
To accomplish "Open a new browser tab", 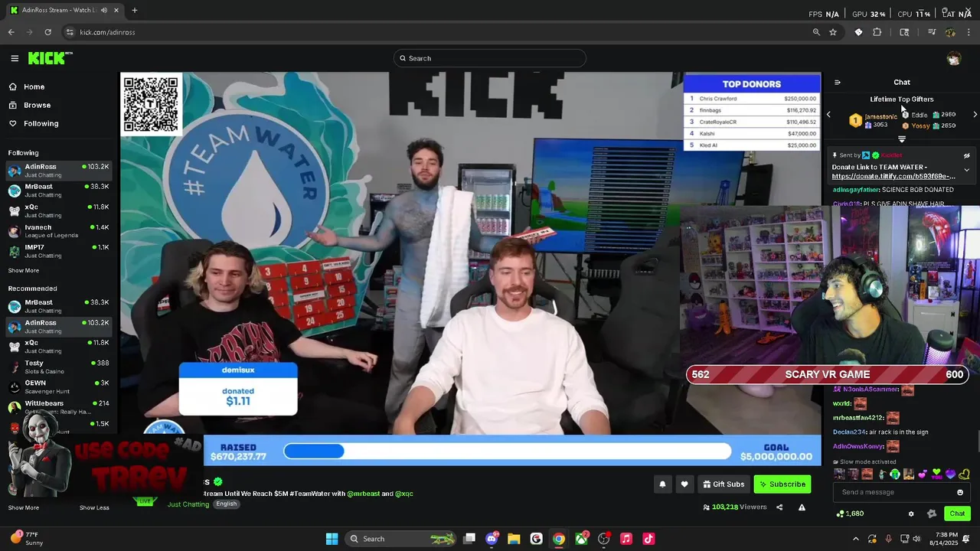I will coord(135,11).
